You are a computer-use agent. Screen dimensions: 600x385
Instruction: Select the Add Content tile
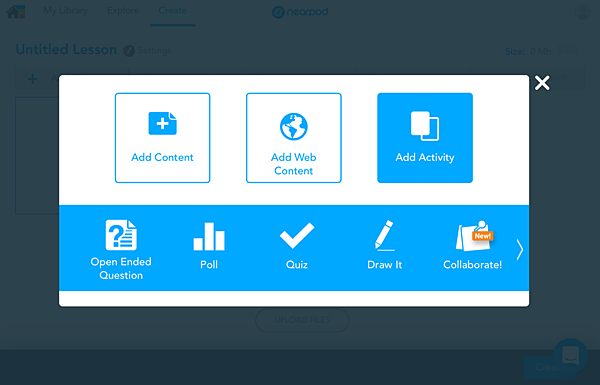pos(163,138)
